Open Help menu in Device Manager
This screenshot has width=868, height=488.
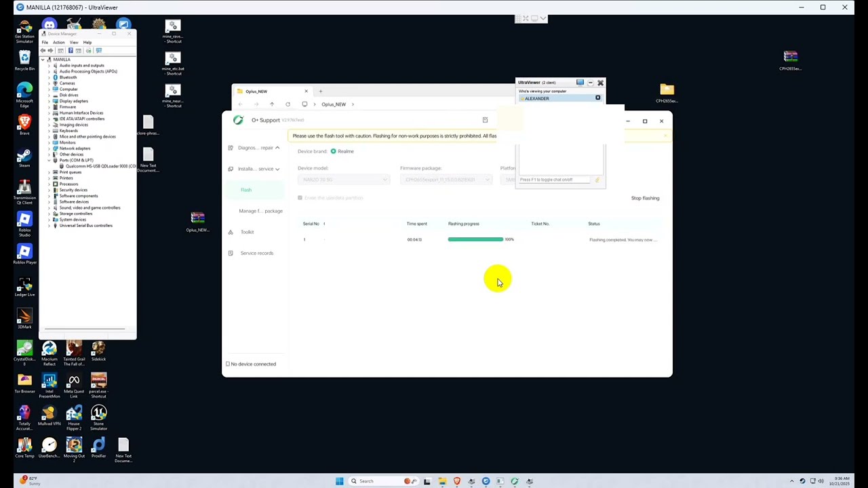click(x=87, y=42)
